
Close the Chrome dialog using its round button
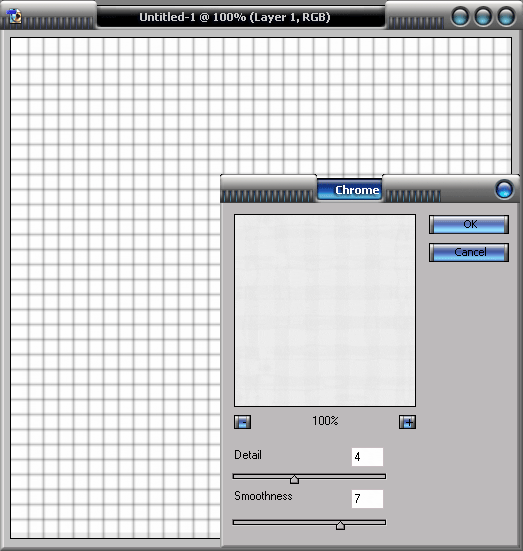click(x=504, y=189)
